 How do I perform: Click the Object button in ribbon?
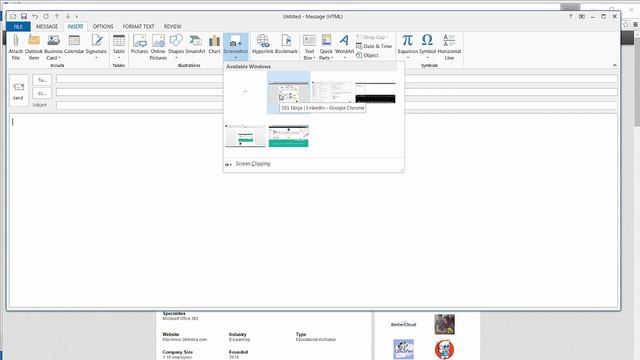[367, 55]
